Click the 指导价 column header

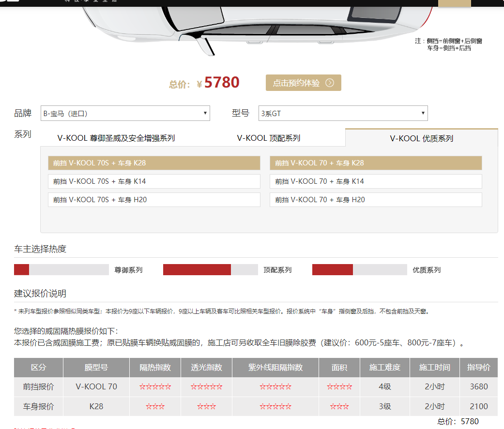pyautogui.click(x=479, y=368)
